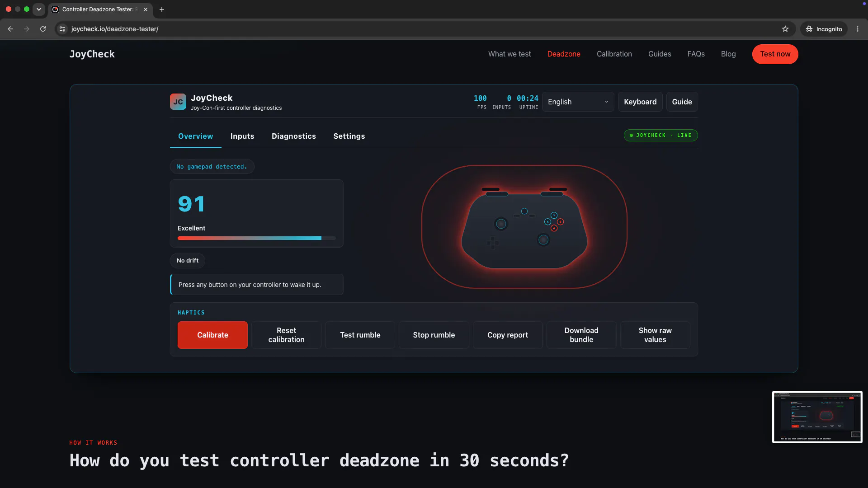Open the What we test nav link

[x=509, y=54]
